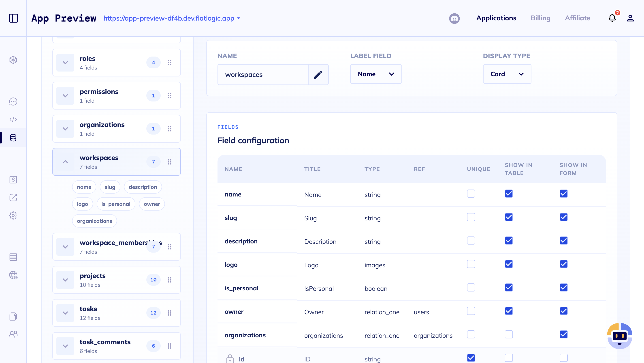
Task: Open the dollar billing sidebar icon
Action: (x=13, y=179)
